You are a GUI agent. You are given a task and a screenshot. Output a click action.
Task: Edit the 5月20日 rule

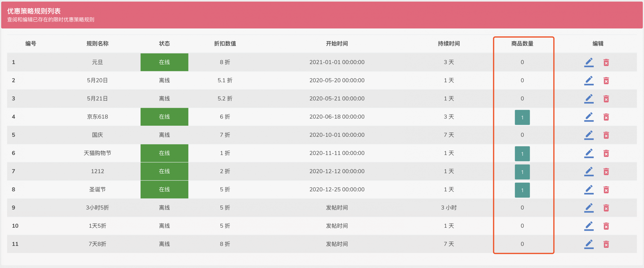(589, 80)
